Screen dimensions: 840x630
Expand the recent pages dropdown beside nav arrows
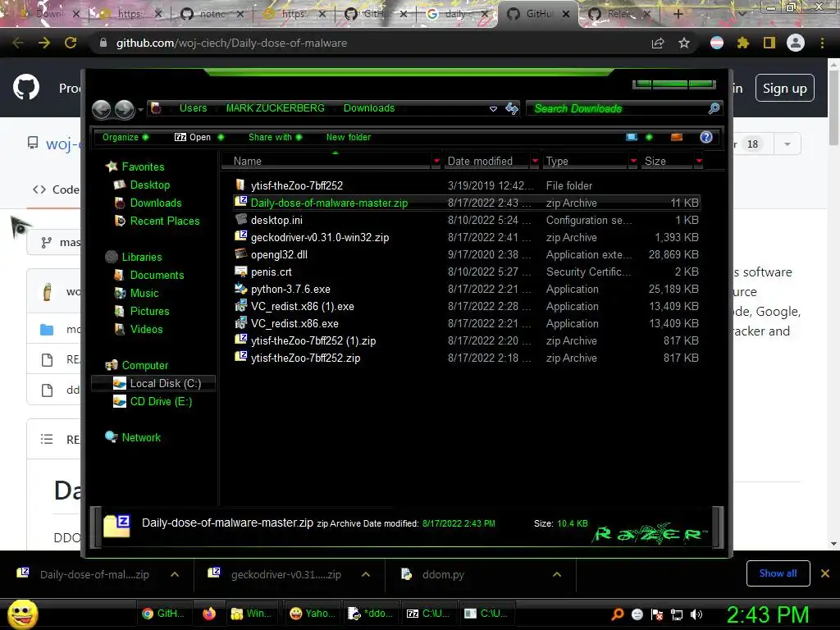pos(140,110)
